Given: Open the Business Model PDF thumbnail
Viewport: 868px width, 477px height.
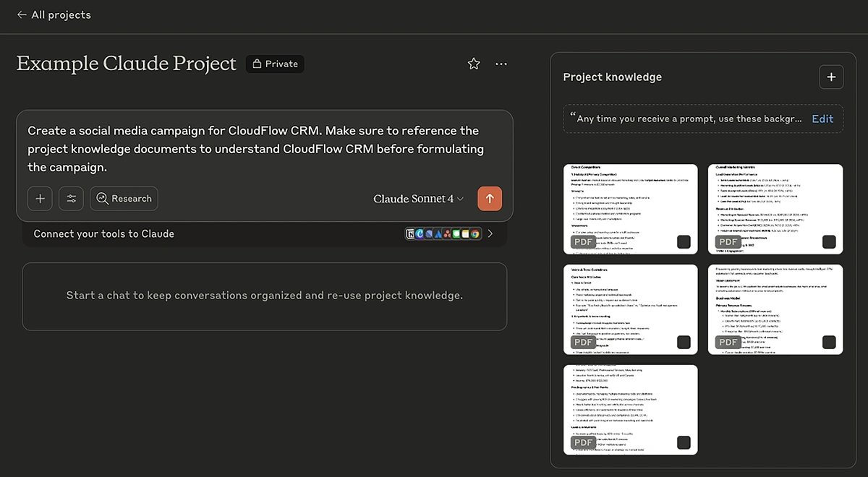Looking at the screenshot, I should [x=775, y=309].
